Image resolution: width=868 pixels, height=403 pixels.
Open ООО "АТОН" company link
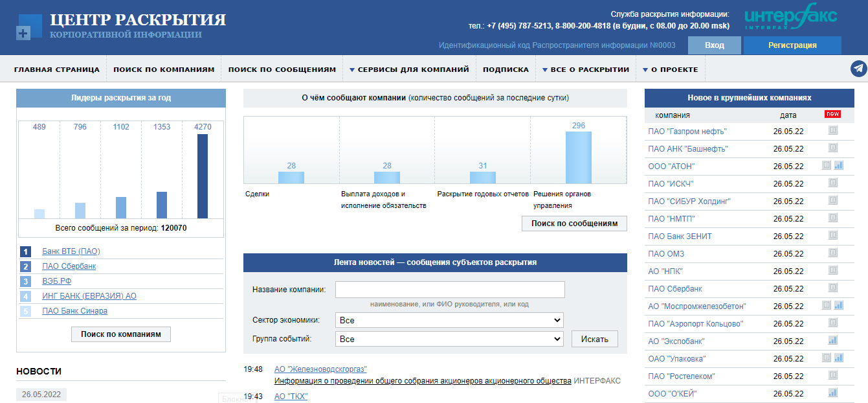click(x=671, y=167)
